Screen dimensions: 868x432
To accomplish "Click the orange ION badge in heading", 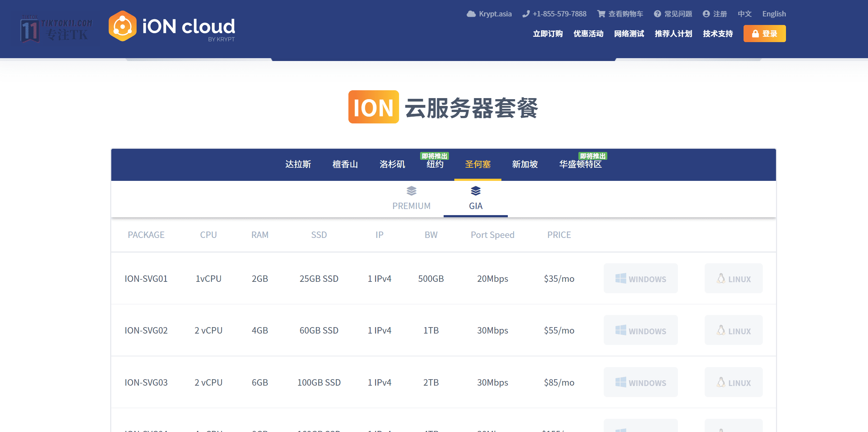I will [x=374, y=107].
